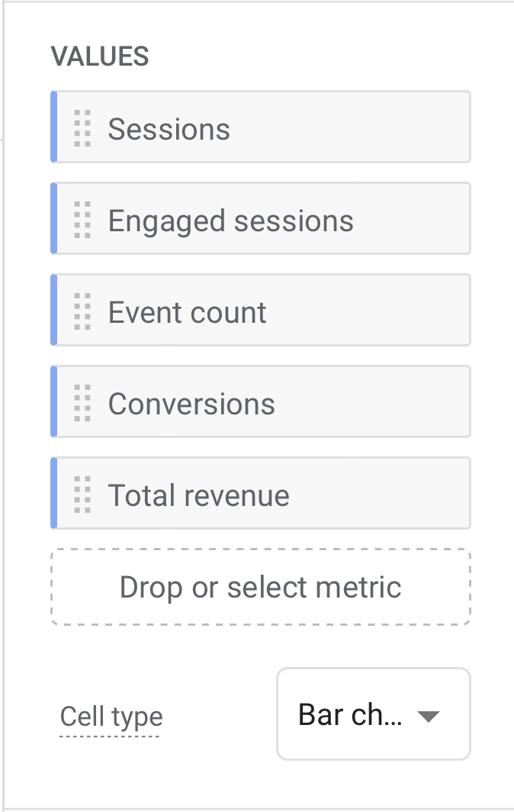
Task: Click the Drop or select metric box
Action: pyautogui.click(x=260, y=588)
